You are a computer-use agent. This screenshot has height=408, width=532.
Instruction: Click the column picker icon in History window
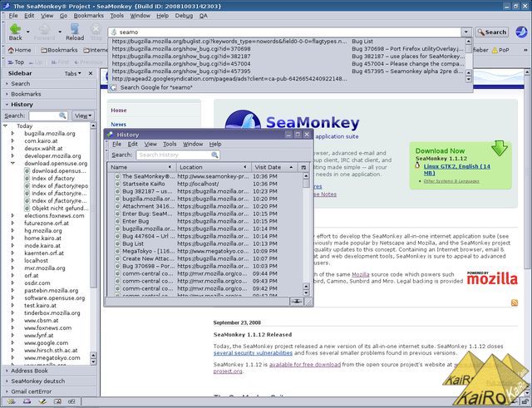303,167
